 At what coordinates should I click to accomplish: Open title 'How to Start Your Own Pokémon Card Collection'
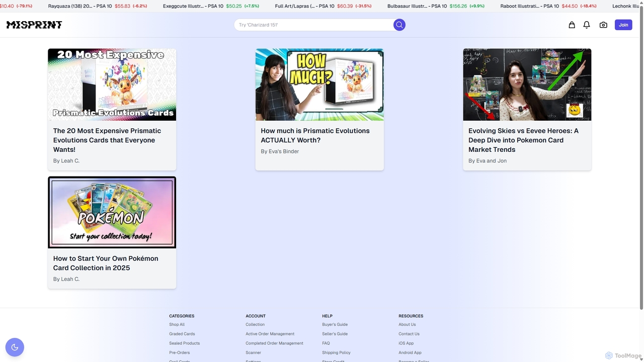coord(106,263)
